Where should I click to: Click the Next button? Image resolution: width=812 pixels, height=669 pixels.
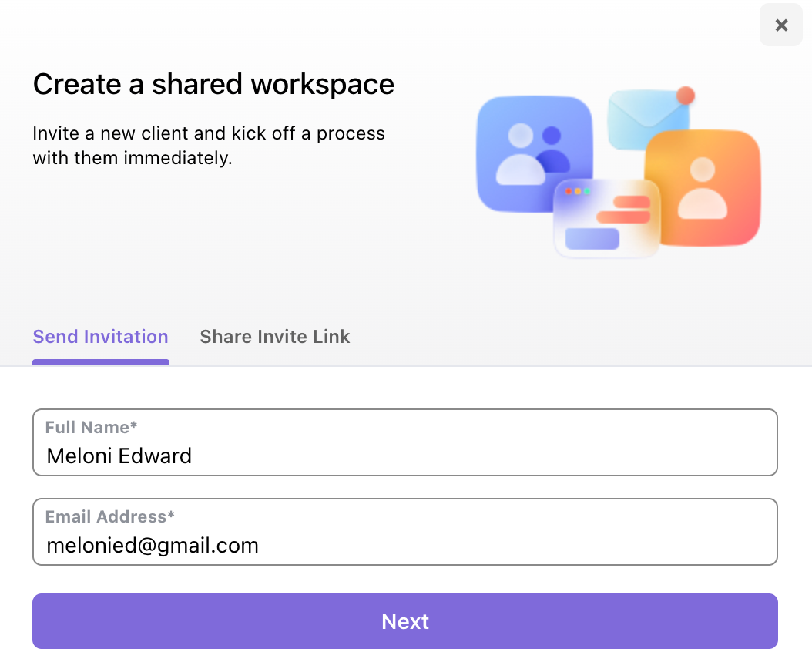[x=405, y=621]
